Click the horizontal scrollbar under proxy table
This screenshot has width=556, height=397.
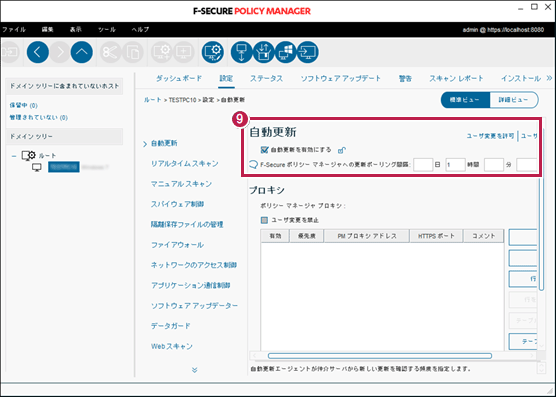pyautogui.click(x=380, y=356)
